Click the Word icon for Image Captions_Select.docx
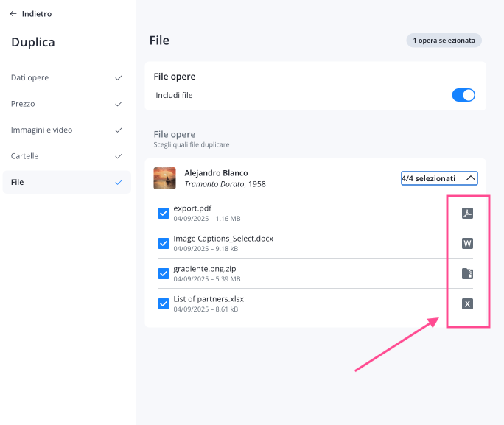This screenshot has height=425, width=504. point(466,244)
